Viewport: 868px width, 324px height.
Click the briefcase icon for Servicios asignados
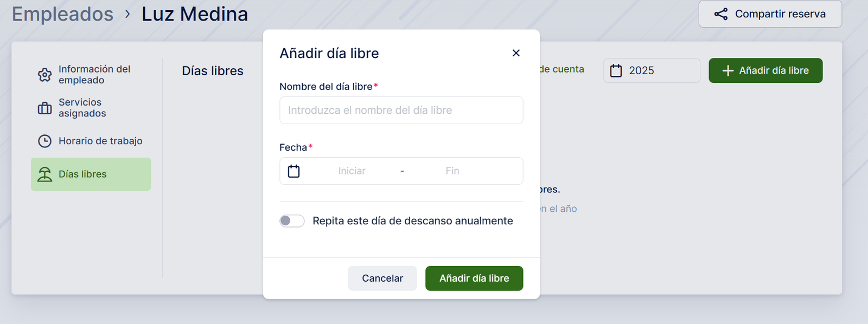click(x=44, y=108)
